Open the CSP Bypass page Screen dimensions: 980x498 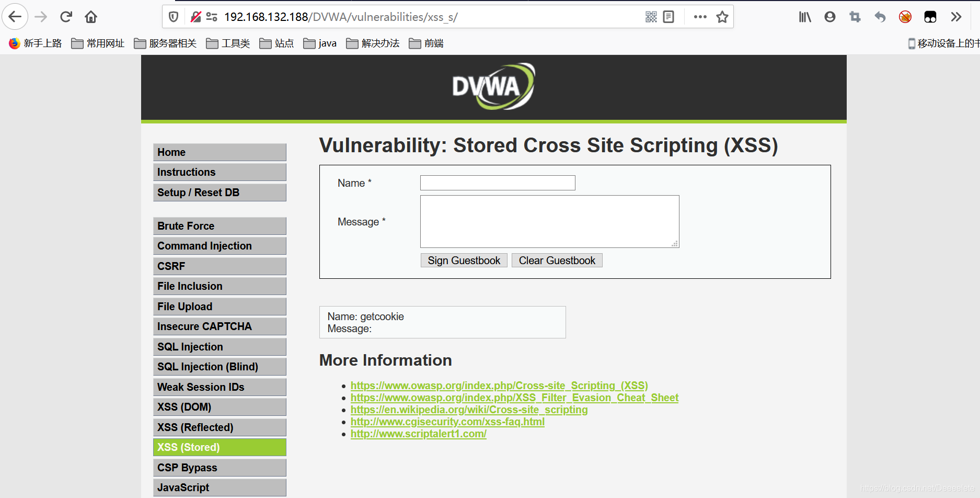pyautogui.click(x=220, y=468)
